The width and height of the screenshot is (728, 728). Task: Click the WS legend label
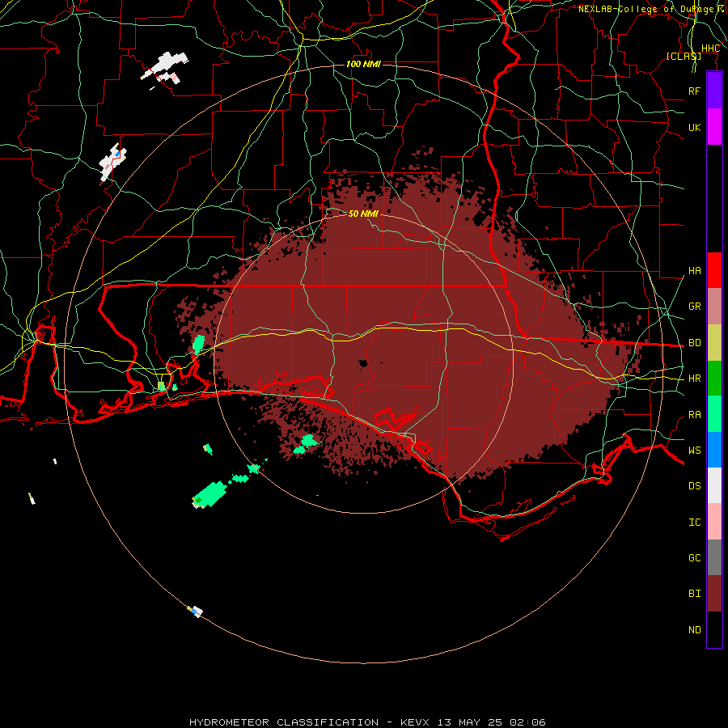click(694, 451)
